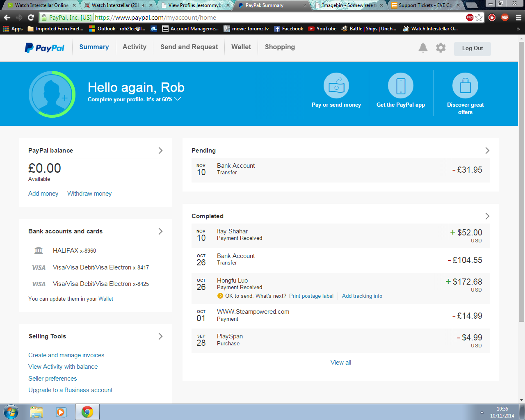525x420 pixels.
Task: Open the PlaySpan purchase row
Action: tap(340, 340)
